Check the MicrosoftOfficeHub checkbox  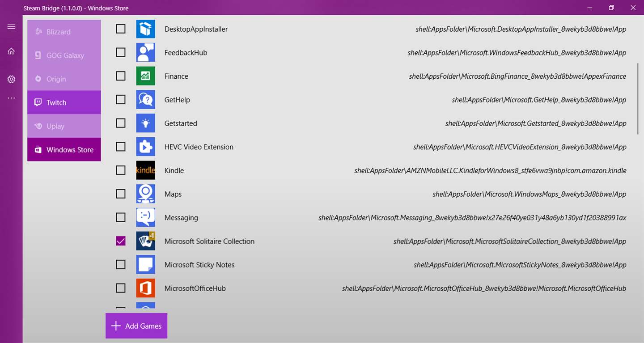click(121, 288)
